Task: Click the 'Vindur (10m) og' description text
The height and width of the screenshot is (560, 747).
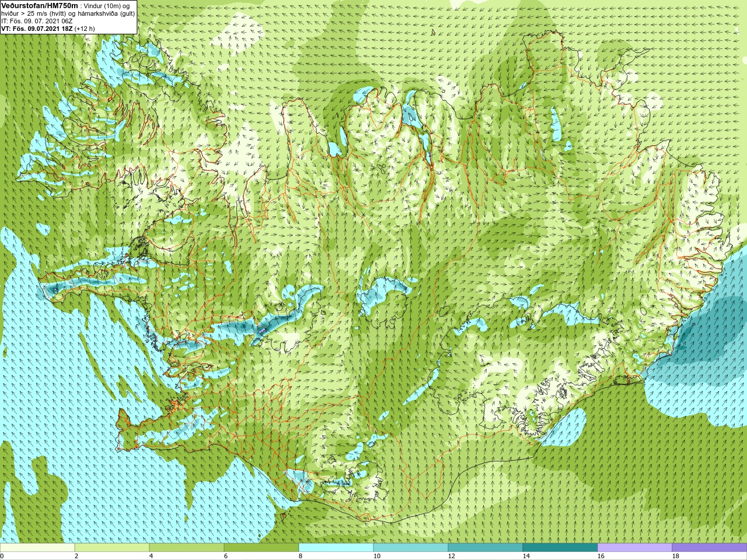Action: pos(107,6)
